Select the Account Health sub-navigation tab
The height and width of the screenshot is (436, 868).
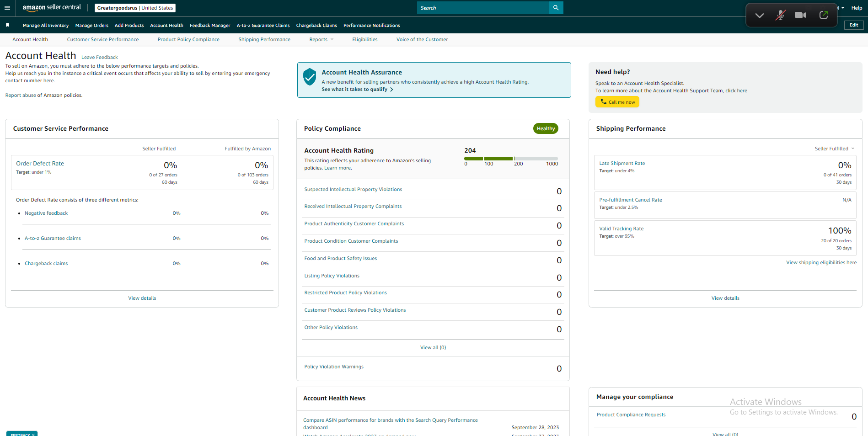tap(30, 40)
